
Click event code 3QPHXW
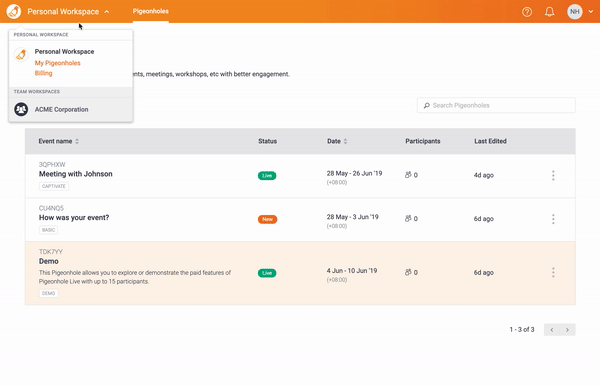pyautogui.click(x=52, y=165)
